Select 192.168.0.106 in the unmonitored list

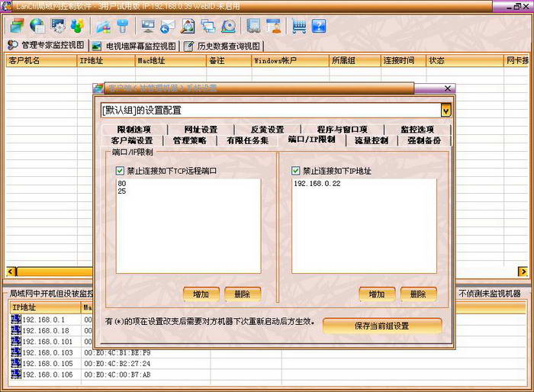pos(47,374)
